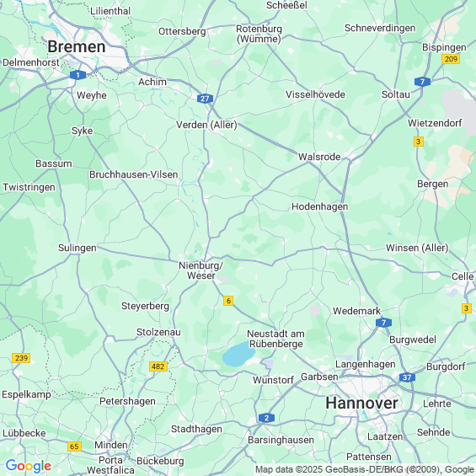This screenshot has width=476, height=476.
Task: Click the Nienburg/Weser town label
Action: (201, 270)
